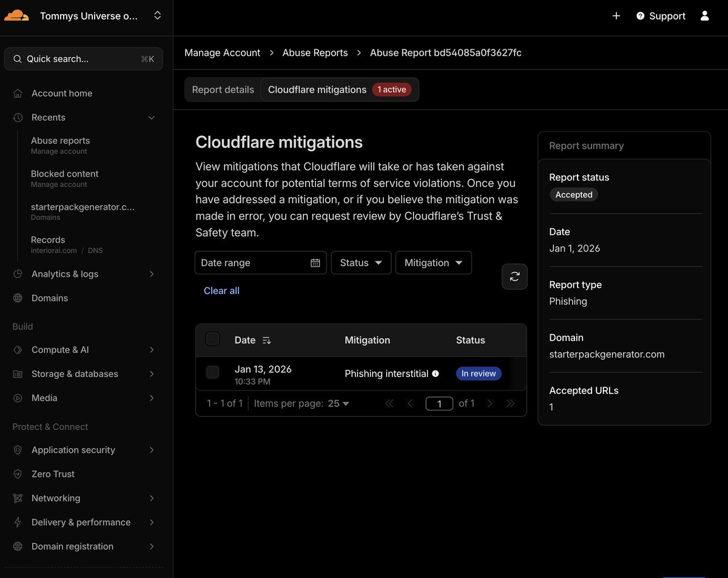Click Clear all filters link
Screen dimensions: 728x578
click(221, 291)
